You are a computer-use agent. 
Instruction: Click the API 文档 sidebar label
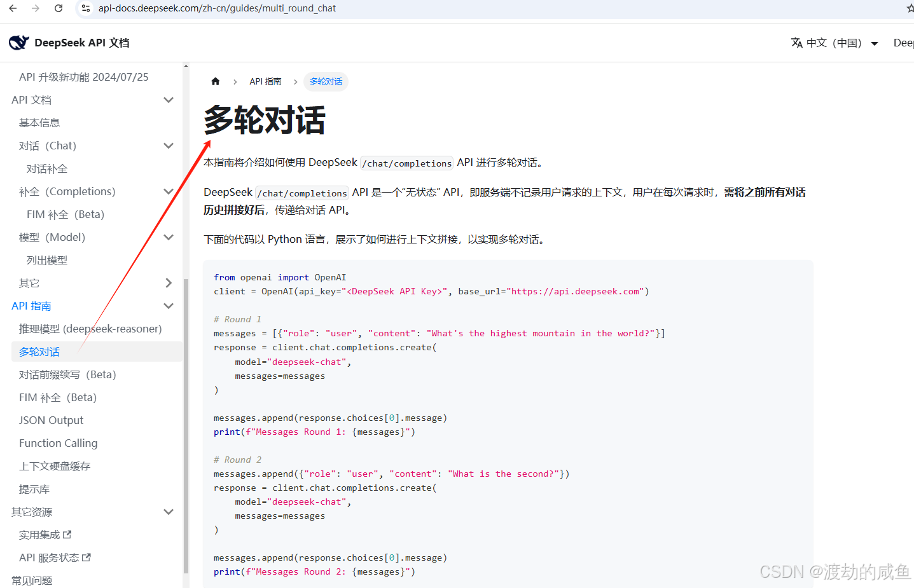coord(32,100)
